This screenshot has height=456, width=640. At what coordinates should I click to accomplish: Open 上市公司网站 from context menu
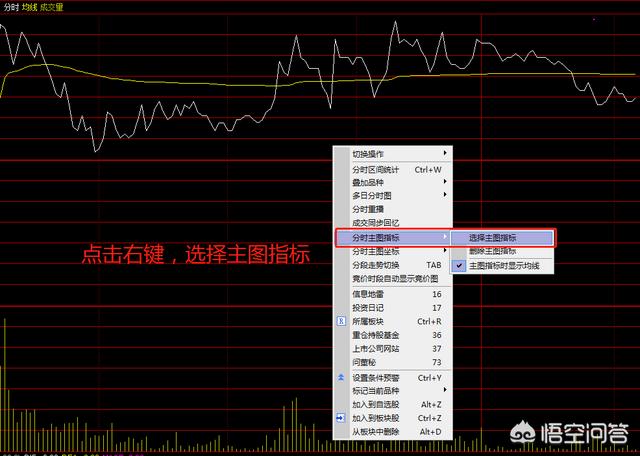(x=393, y=349)
